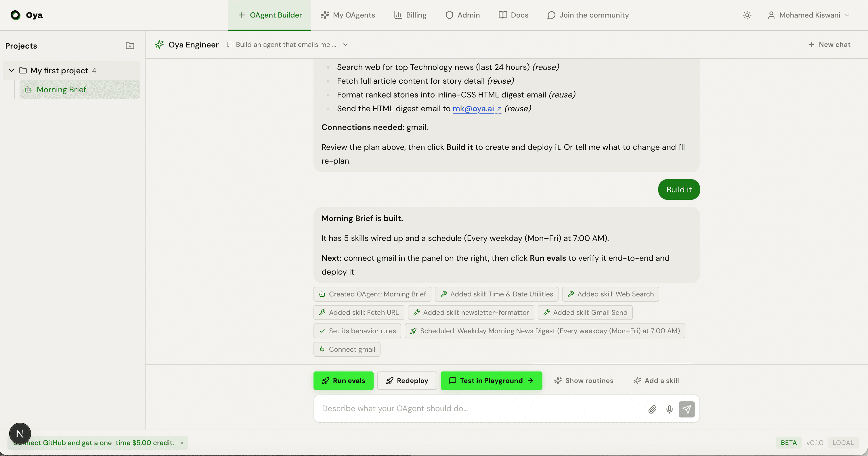Go to My OAgents tab
868x456 pixels.
click(348, 15)
